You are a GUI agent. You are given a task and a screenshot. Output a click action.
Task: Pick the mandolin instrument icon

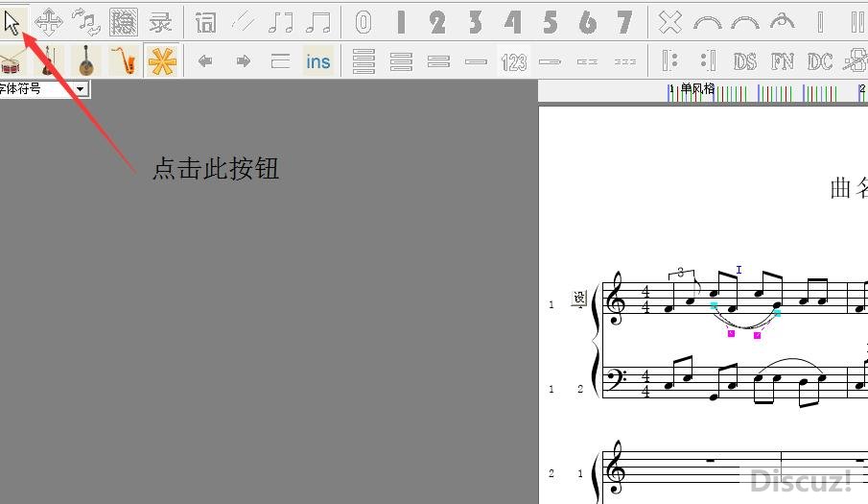pyautogui.click(x=86, y=61)
